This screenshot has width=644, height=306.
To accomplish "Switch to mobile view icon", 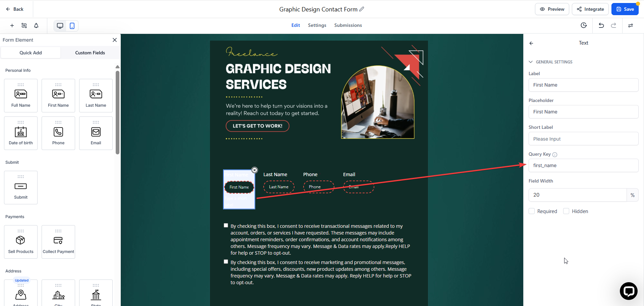I will pyautogui.click(x=72, y=26).
